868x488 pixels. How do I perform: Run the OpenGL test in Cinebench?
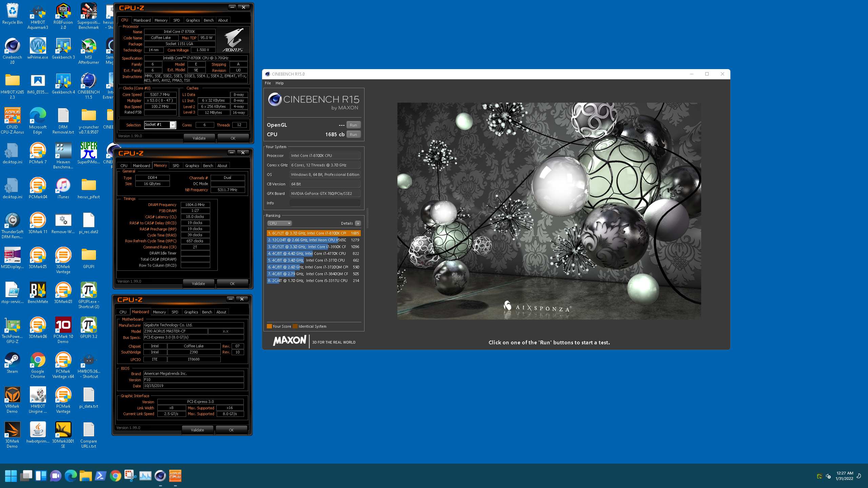pos(353,125)
